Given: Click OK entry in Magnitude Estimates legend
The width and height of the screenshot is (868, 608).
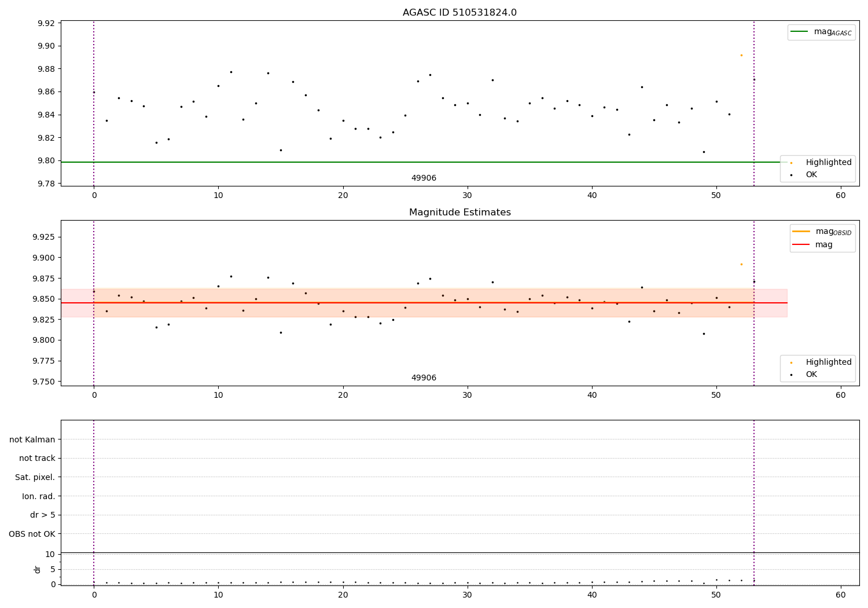Looking at the screenshot, I should point(811,375).
